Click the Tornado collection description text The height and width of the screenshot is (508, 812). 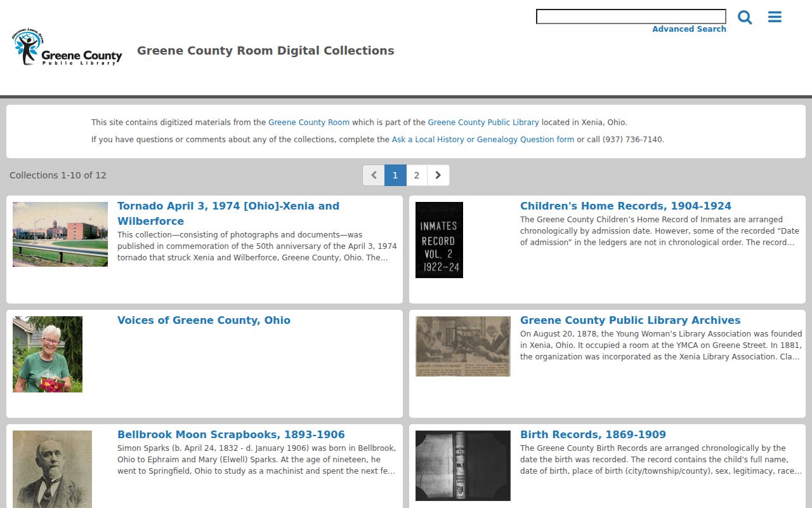point(257,246)
